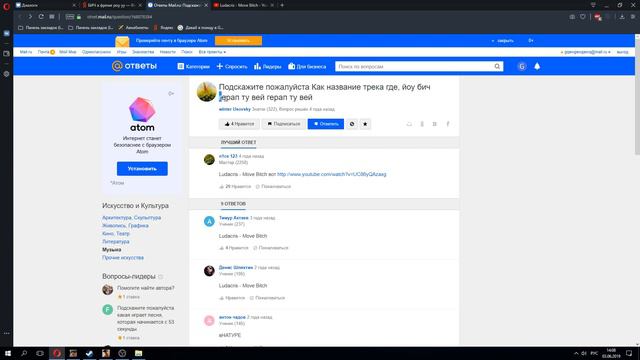Viewport: 640px width, 360px height.
Task: Click the Opera icon in the taskbar
Action: tap(57, 353)
